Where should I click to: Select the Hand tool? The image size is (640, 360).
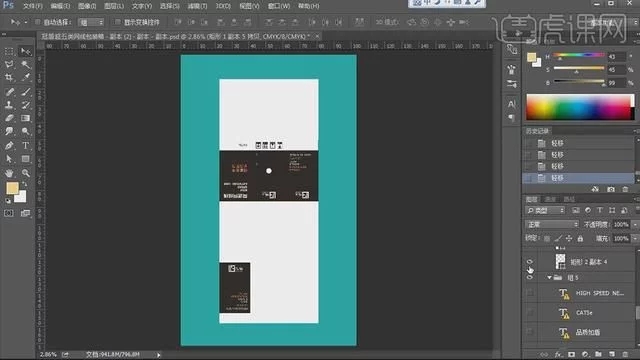click(9, 173)
